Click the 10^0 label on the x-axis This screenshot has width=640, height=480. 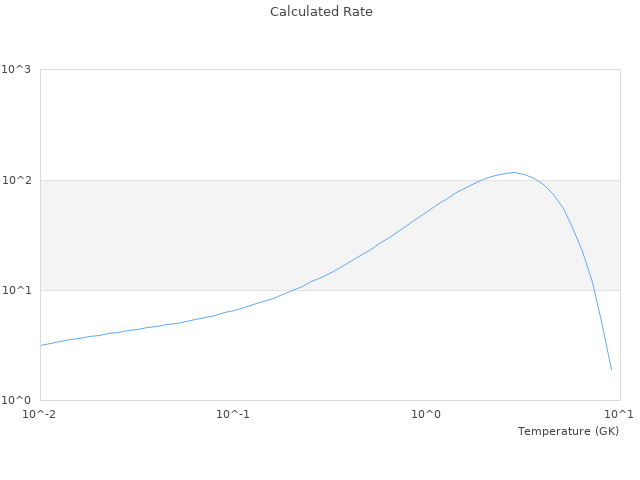click(x=427, y=414)
